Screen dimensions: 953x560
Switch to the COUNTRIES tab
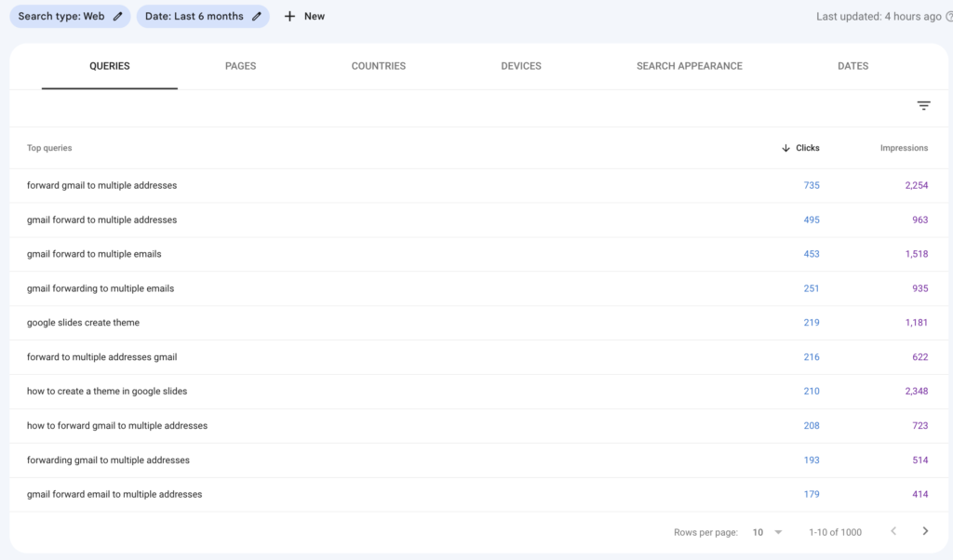(x=378, y=66)
